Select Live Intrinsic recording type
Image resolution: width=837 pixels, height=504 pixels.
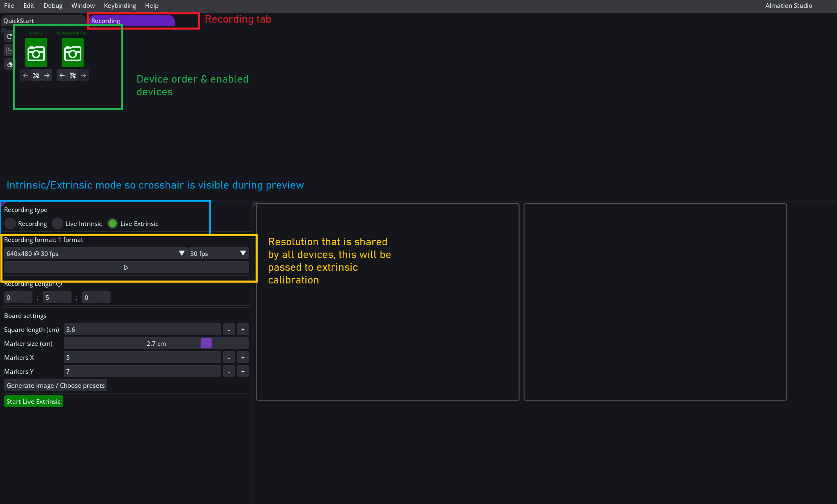point(58,223)
